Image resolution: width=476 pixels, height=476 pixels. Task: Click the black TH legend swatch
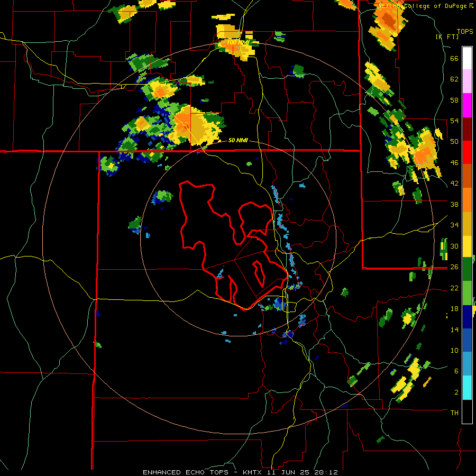pyautogui.click(x=467, y=411)
